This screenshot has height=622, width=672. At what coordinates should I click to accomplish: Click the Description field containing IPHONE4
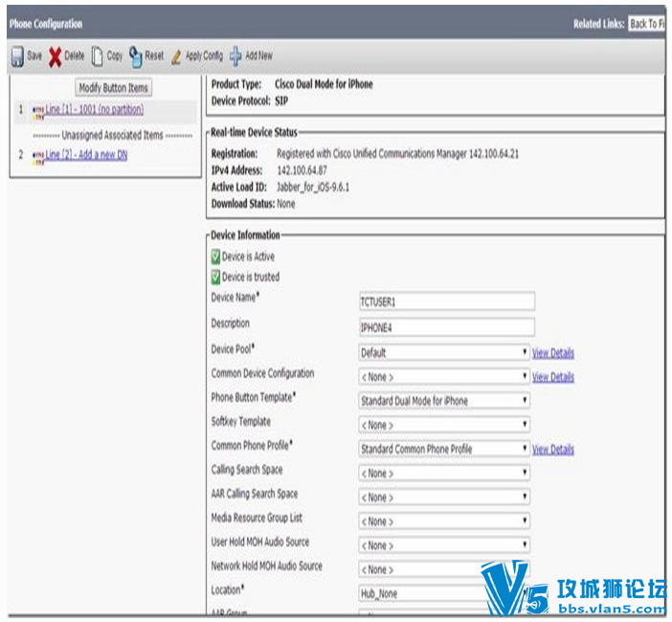tap(447, 327)
